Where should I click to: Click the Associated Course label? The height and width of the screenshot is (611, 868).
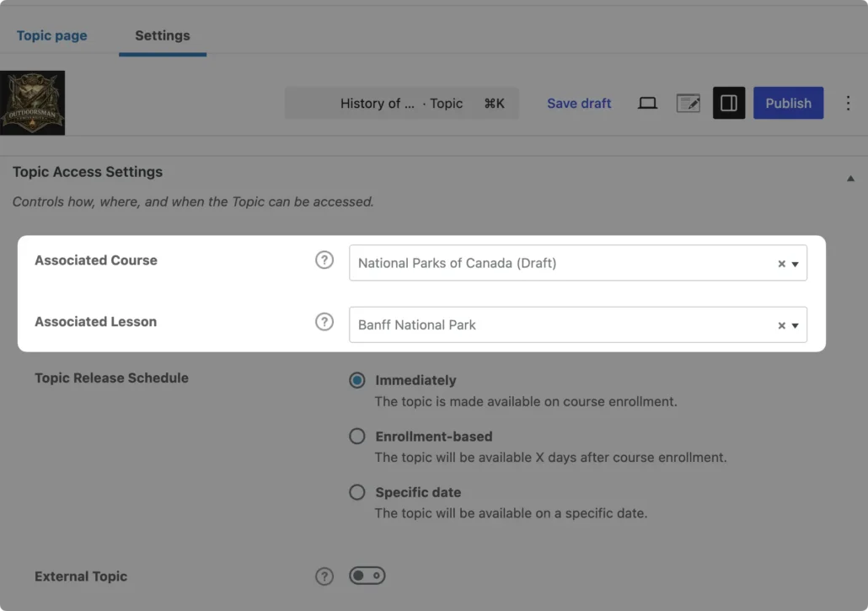click(x=96, y=260)
